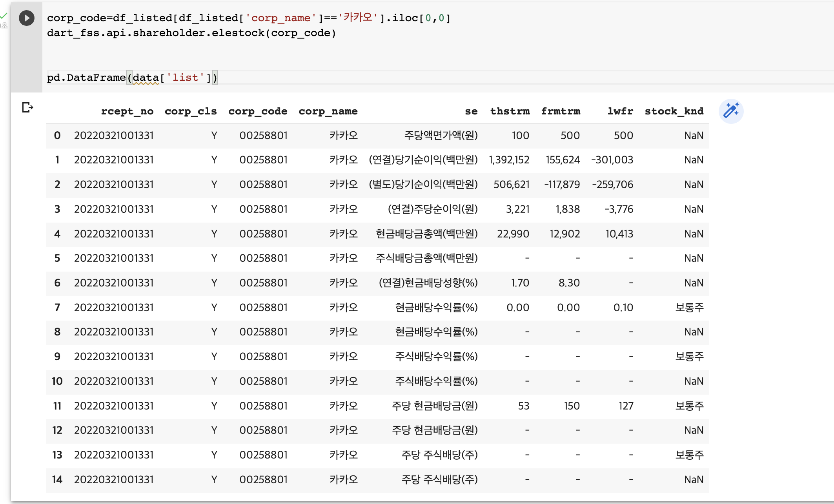The width and height of the screenshot is (834, 504).
Task: Click the value 53 in row 11
Action: [523, 406]
